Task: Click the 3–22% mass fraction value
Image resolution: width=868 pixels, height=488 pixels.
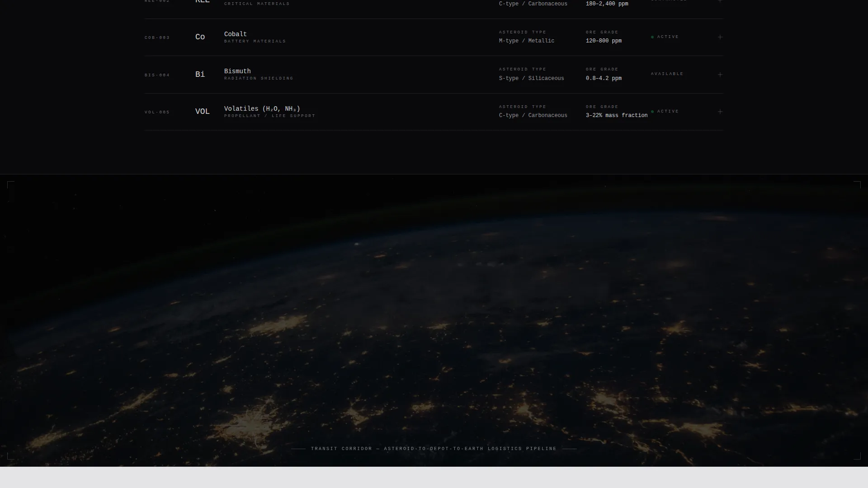Action: 617,116
